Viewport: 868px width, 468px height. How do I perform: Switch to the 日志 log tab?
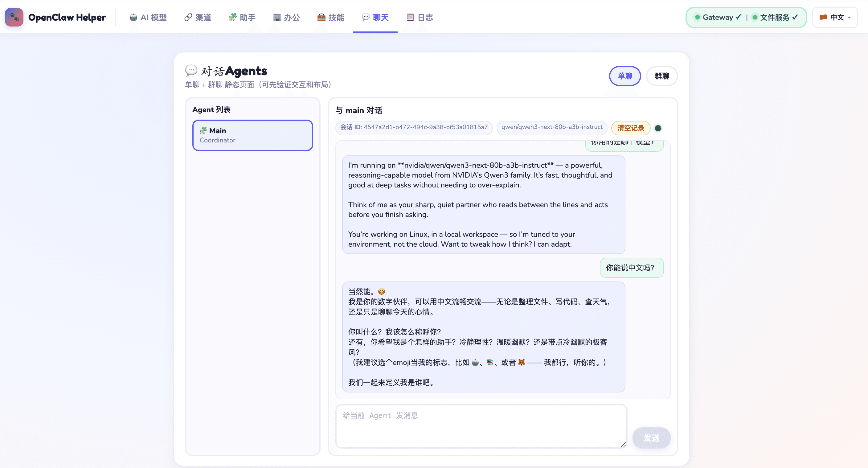pyautogui.click(x=420, y=17)
